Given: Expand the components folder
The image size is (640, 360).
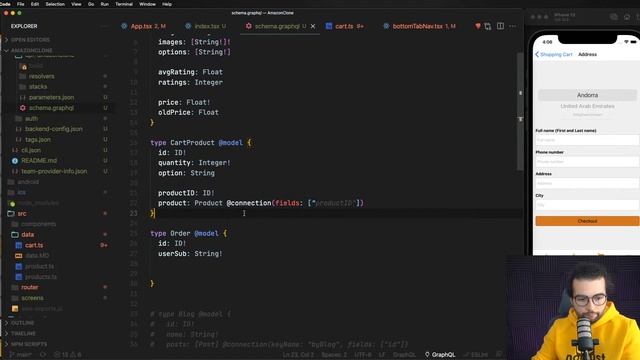Looking at the screenshot, I should tap(38, 224).
